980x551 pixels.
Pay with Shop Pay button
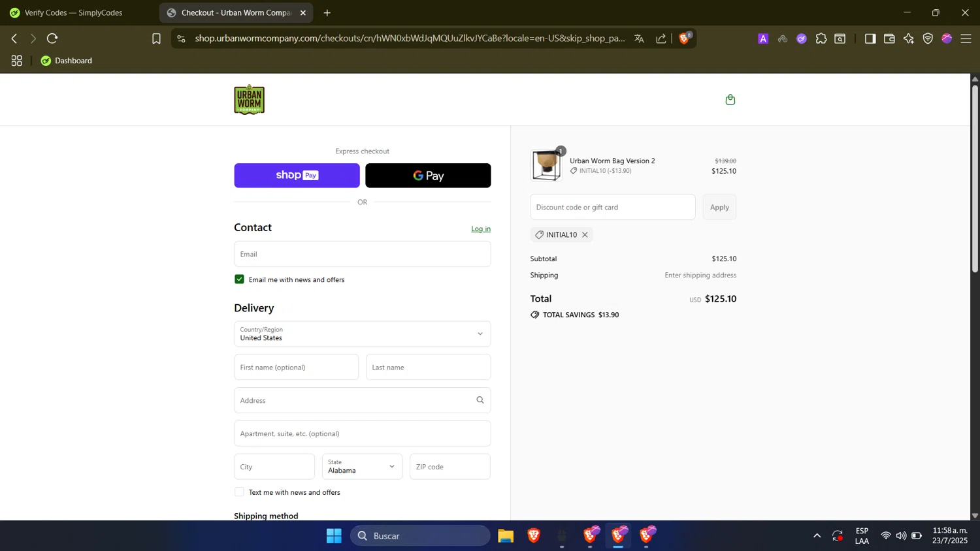tap(297, 176)
